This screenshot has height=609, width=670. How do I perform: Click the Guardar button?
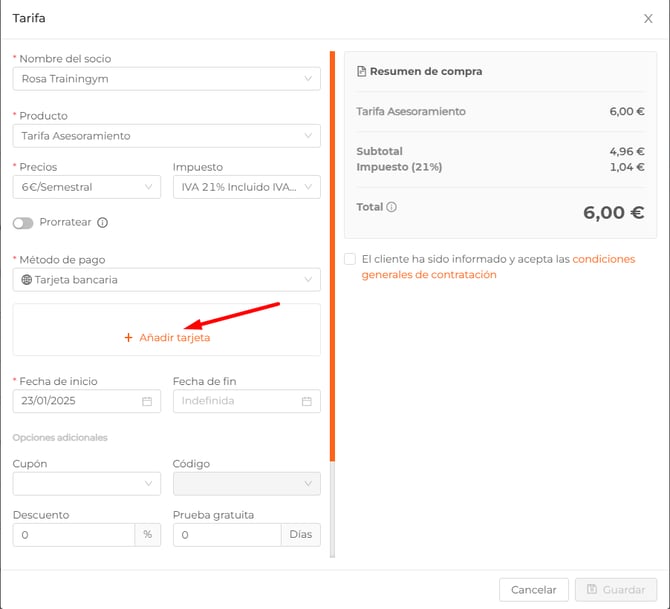coord(616,590)
